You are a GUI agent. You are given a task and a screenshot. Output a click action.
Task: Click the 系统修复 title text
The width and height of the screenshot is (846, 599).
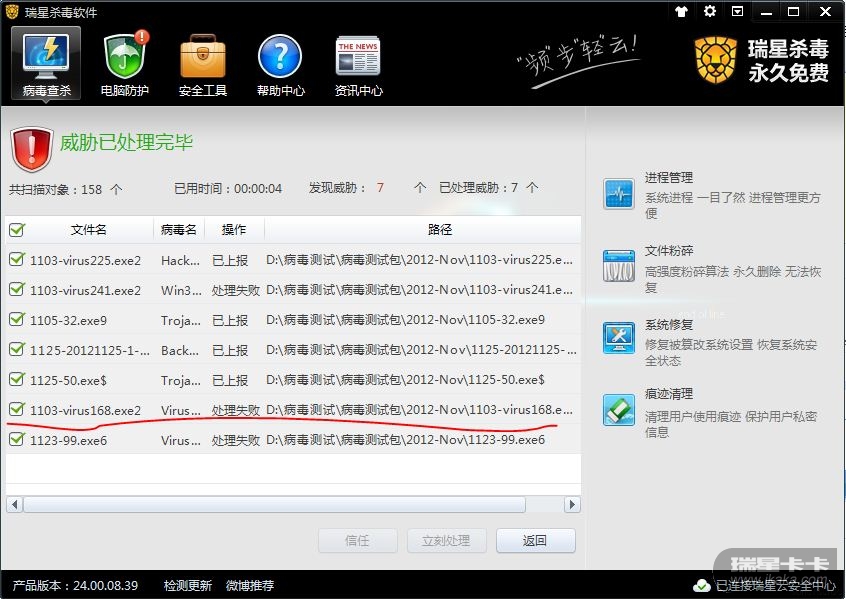(668, 324)
